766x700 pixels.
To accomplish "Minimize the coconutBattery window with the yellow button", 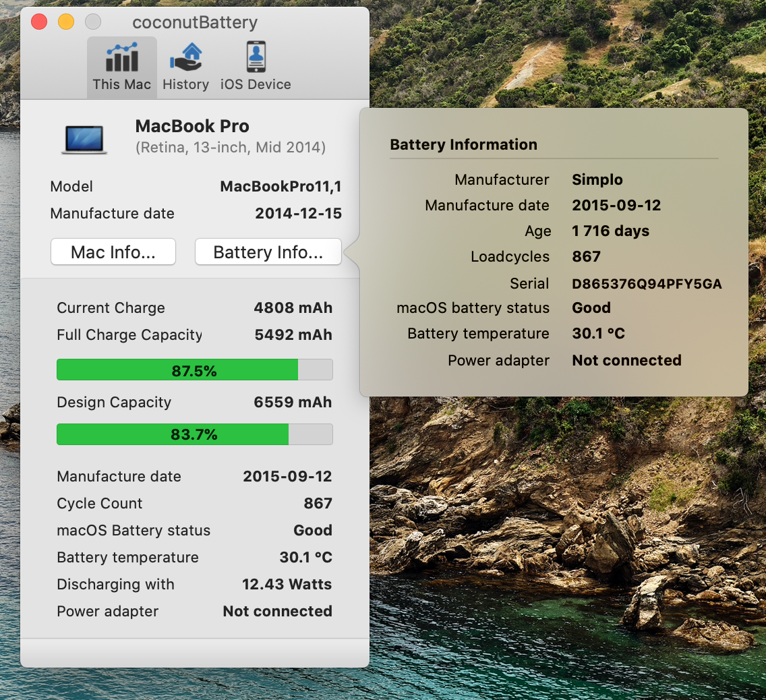I will (x=66, y=22).
